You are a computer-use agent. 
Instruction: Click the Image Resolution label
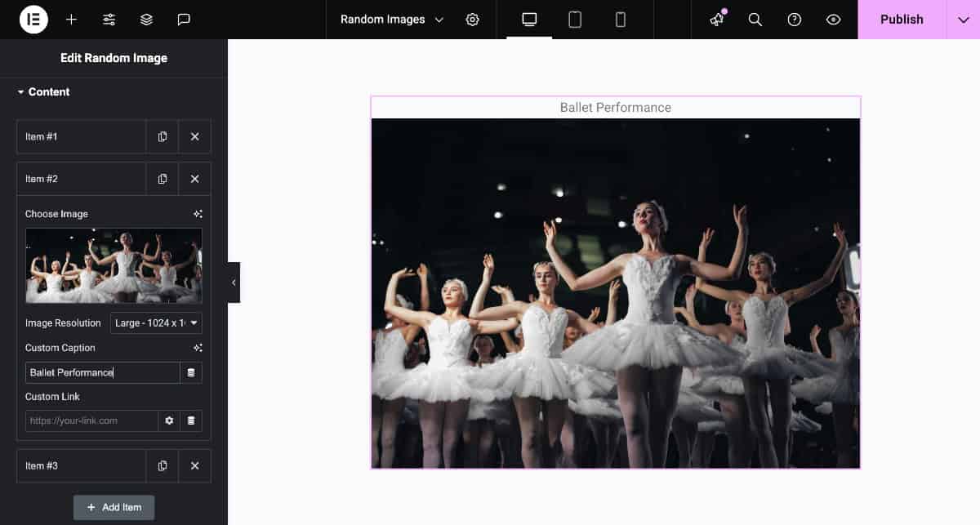pos(63,323)
